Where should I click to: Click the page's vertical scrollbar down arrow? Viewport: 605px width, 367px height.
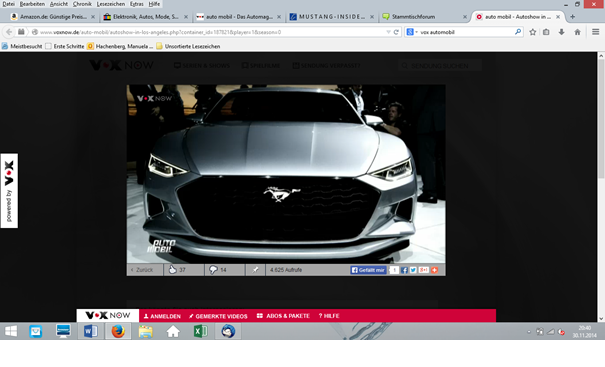pos(601,318)
